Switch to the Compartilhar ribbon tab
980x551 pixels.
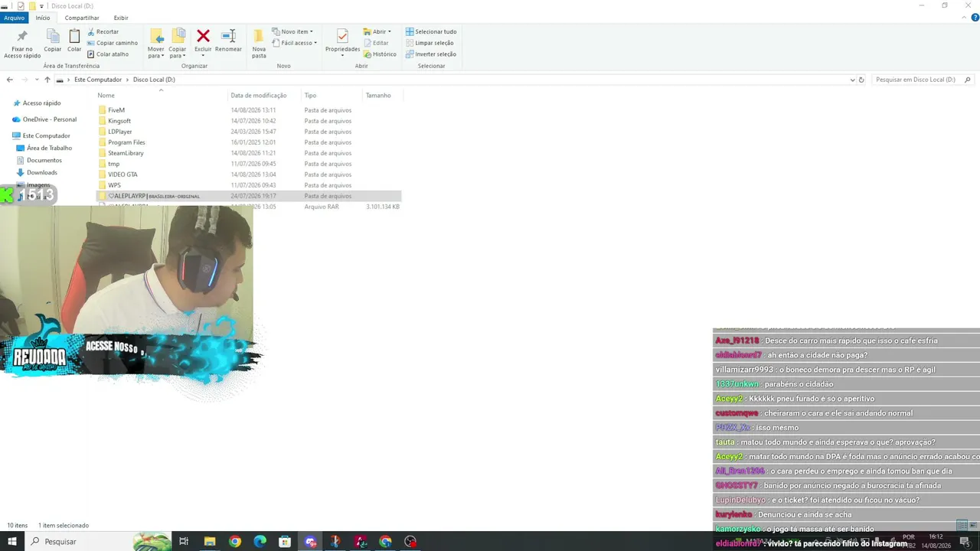[x=82, y=18]
